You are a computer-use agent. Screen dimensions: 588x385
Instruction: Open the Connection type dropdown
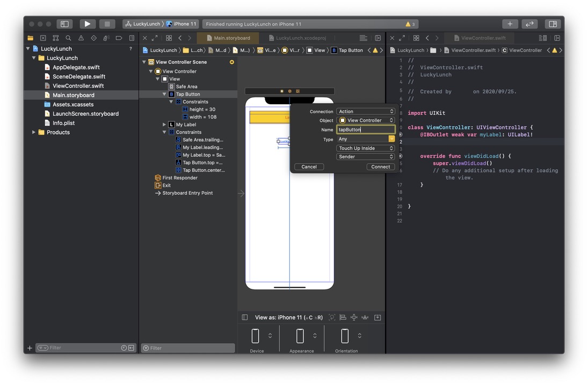point(366,111)
